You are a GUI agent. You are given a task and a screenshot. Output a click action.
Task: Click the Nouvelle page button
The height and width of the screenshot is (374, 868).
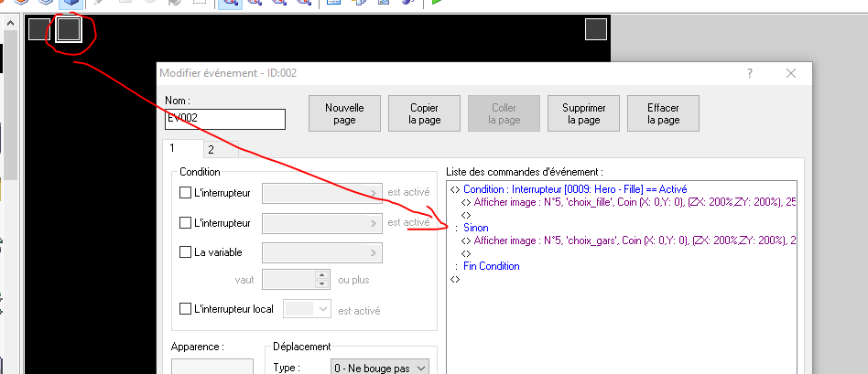[344, 113]
